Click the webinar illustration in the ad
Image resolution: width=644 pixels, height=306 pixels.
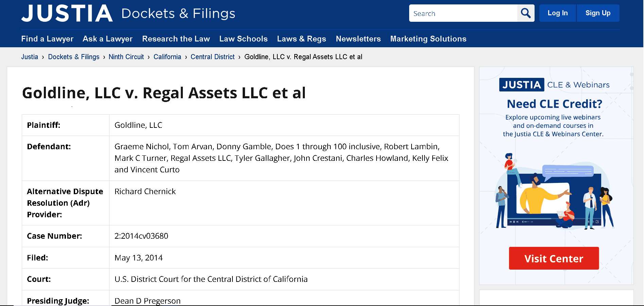554,191
